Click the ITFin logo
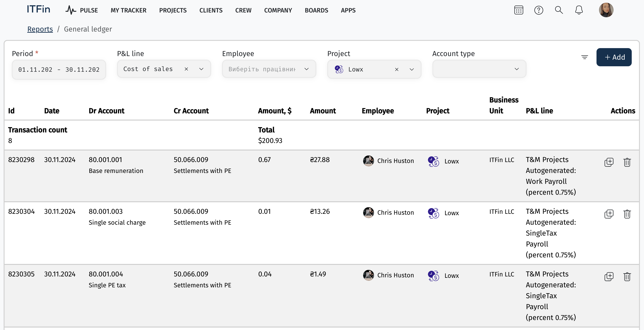 pos(38,9)
